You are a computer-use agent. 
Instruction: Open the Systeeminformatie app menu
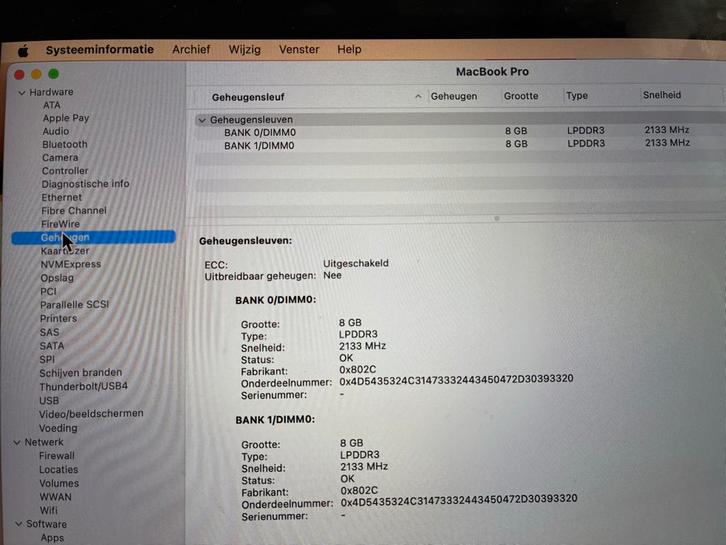[100, 50]
